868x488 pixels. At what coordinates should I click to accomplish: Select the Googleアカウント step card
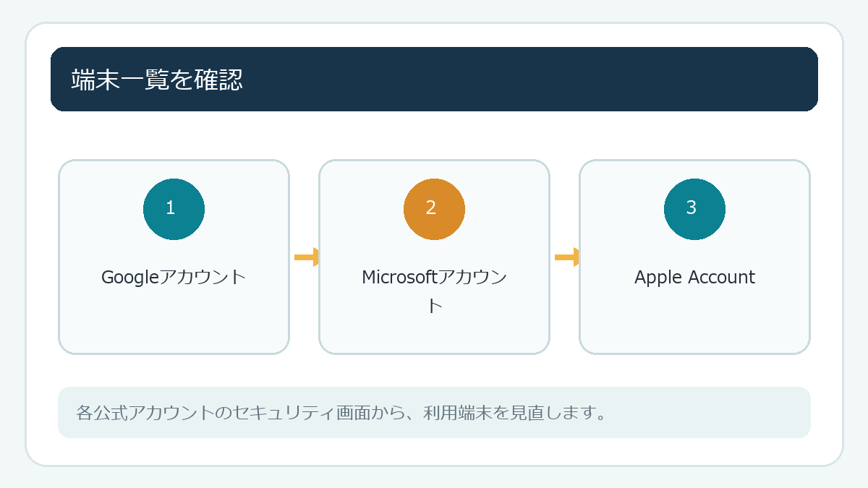(174, 257)
